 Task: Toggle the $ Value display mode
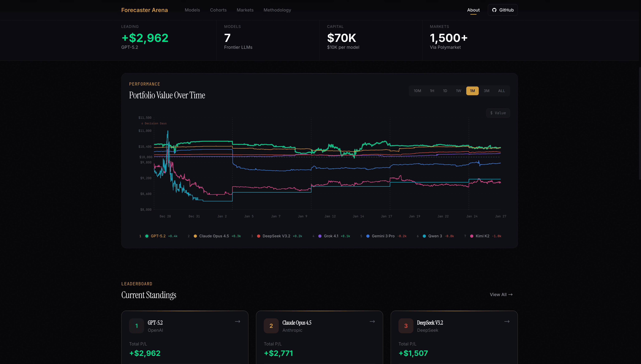tap(498, 113)
